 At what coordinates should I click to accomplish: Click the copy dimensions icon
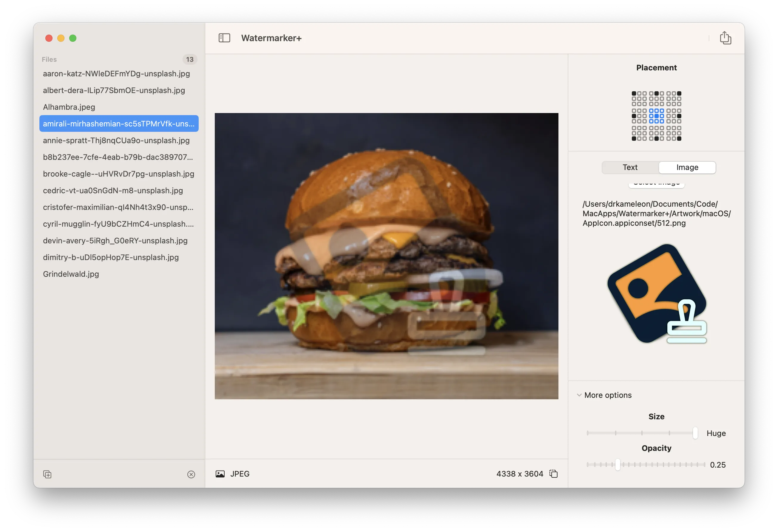point(553,474)
